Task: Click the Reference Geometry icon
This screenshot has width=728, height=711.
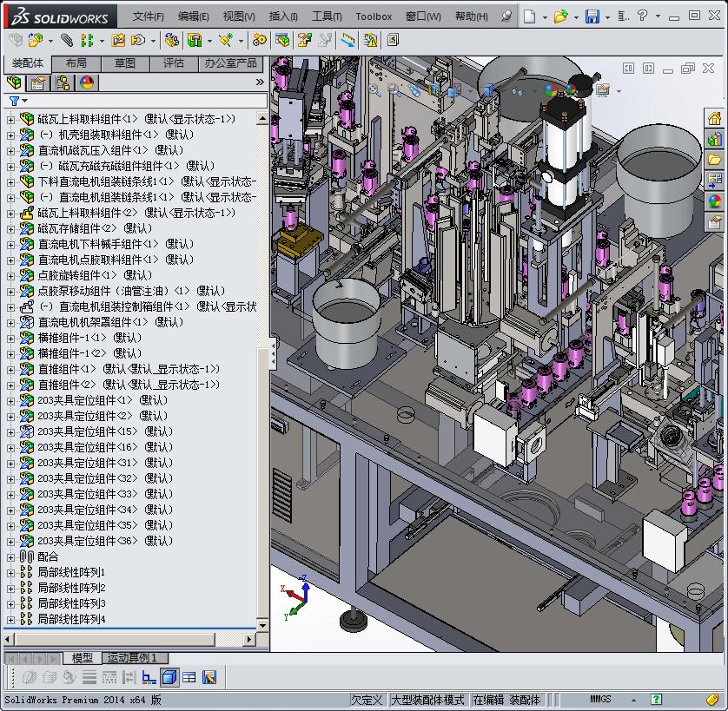Action: point(226,41)
